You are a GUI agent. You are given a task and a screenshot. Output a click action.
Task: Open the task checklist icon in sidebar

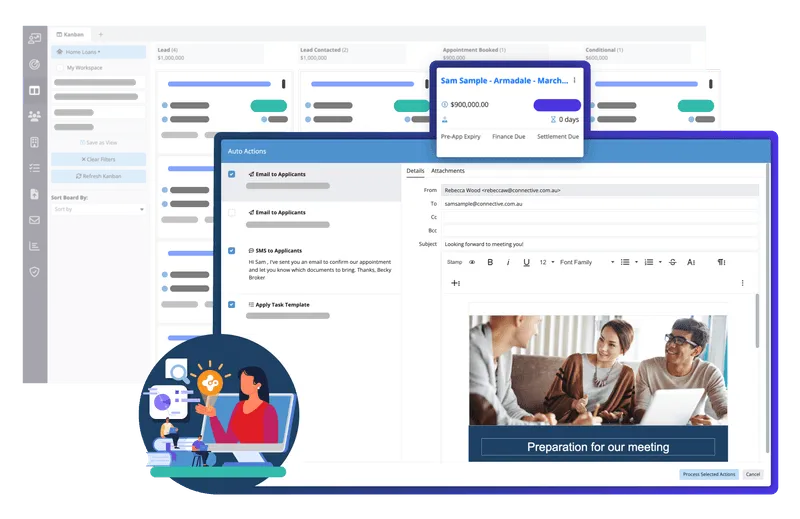(x=35, y=168)
